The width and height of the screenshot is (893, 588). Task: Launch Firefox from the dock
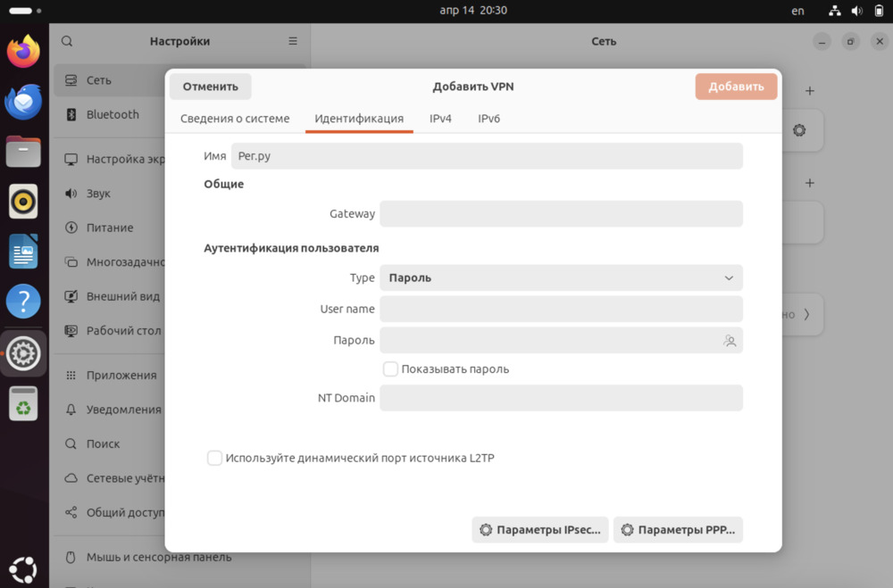pyautogui.click(x=23, y=51)
